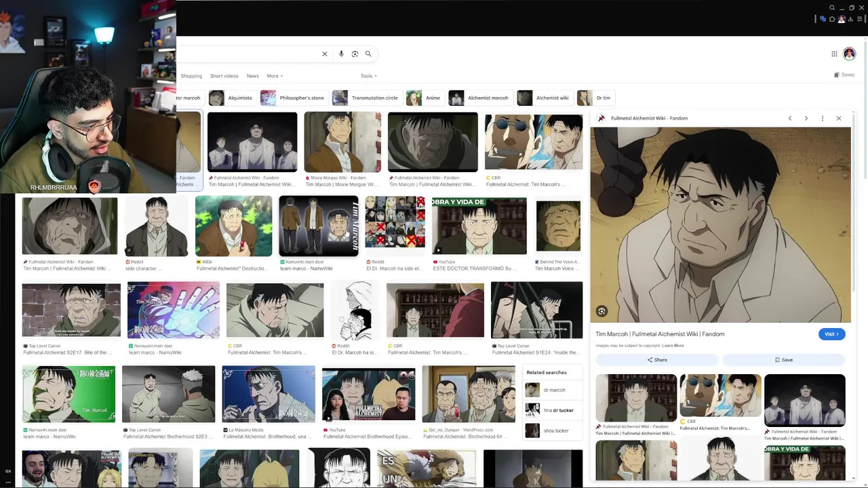The height and width of the screenshot is (488, 868).
Task: Open the Google apps grid icon
Action: pyautogui.click(x=834, y=54)
